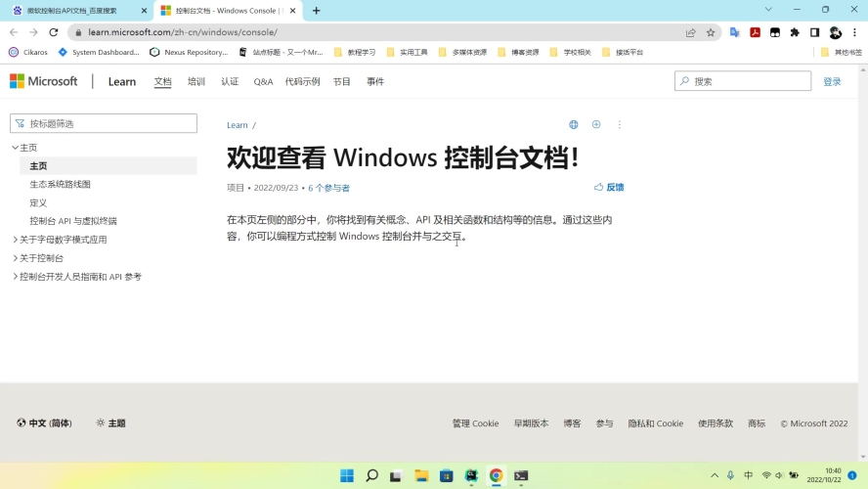Toggle the 中 IME input indicator
This screenshot has height=489, width=868.
coord(749,475)
